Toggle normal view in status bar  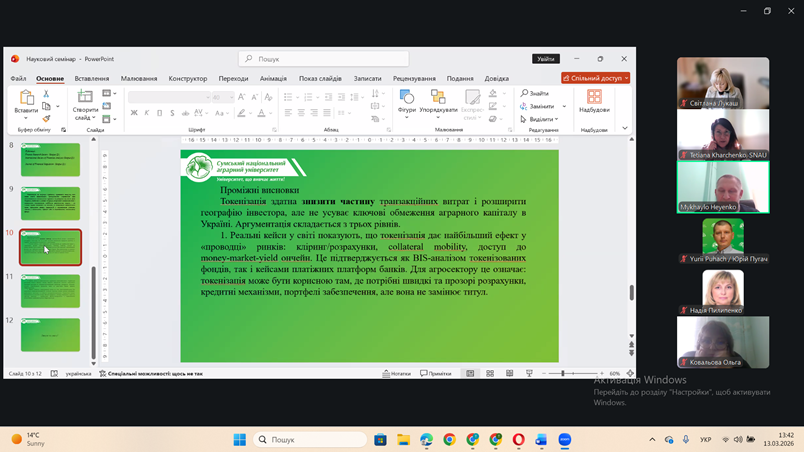[470, 373]
